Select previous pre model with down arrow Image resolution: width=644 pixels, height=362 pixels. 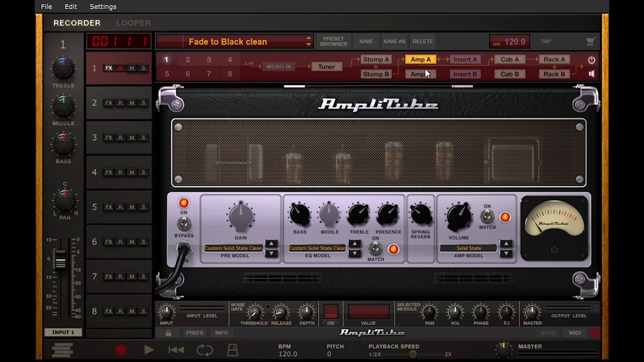coord(271,253)
